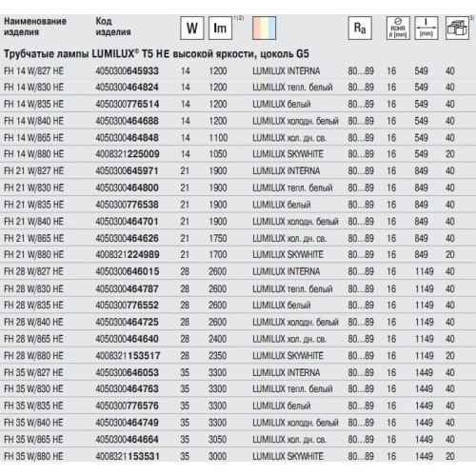Click the ROHR tube diameter icon
Image resolution: width=476 pixels, height=476 pixels.
[398, 29]
